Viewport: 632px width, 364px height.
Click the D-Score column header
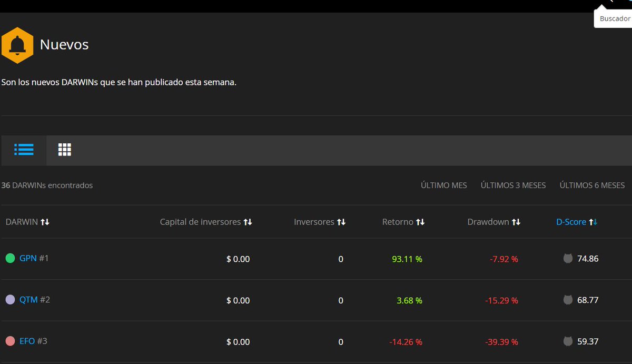pyautogui.click(x=571, y=222)
